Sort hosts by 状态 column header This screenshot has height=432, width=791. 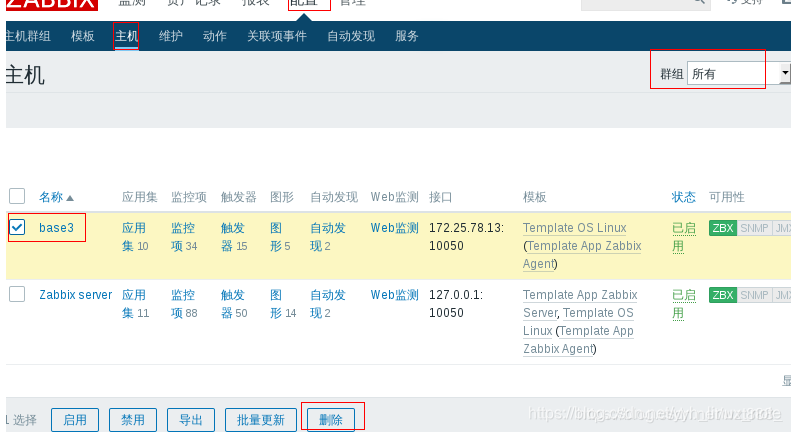tap(683, 197)
